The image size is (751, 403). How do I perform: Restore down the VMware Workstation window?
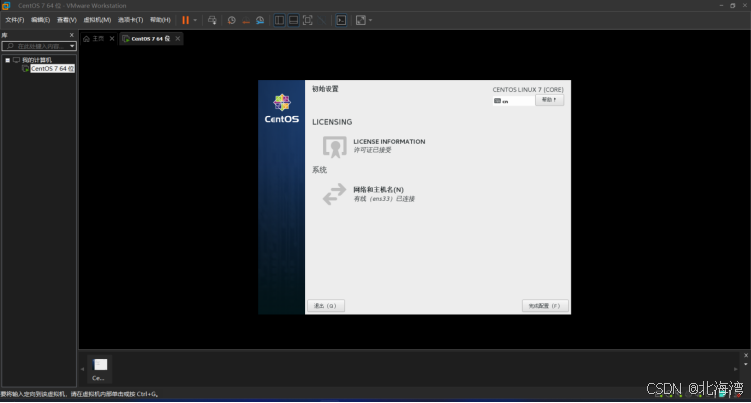[x=733, y=5]
